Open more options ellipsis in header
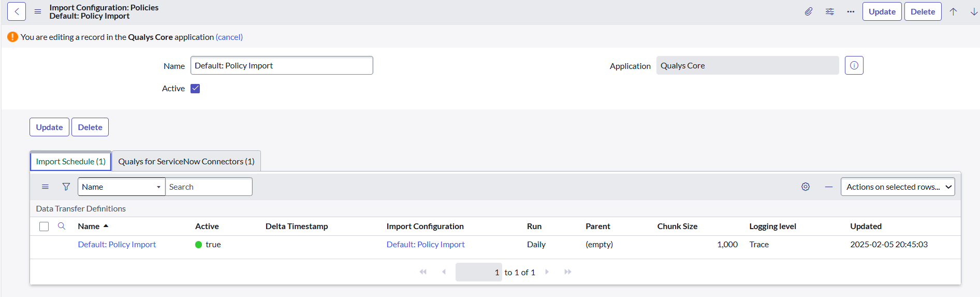 pyautogui.click(x=851, y=11)
